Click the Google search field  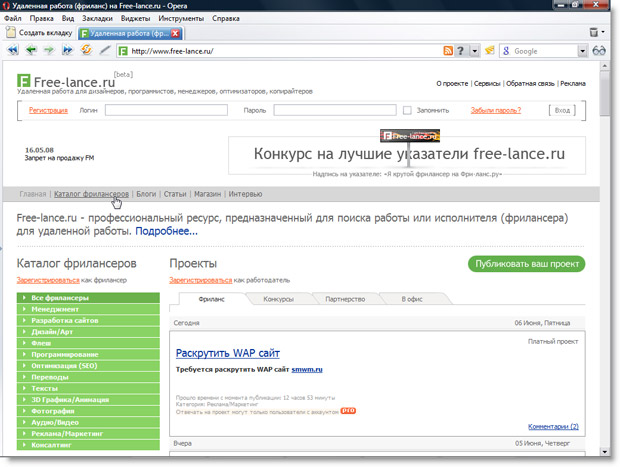(544, 51)
